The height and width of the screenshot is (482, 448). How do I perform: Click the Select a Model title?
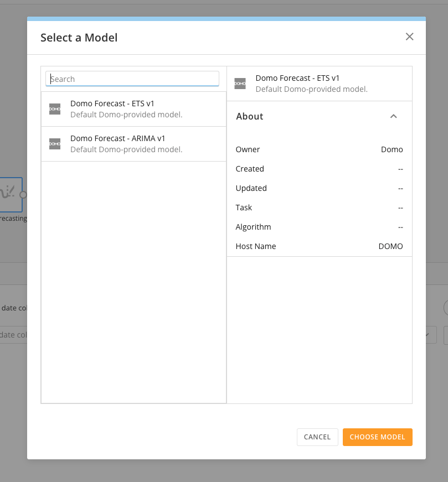point(79,38)
